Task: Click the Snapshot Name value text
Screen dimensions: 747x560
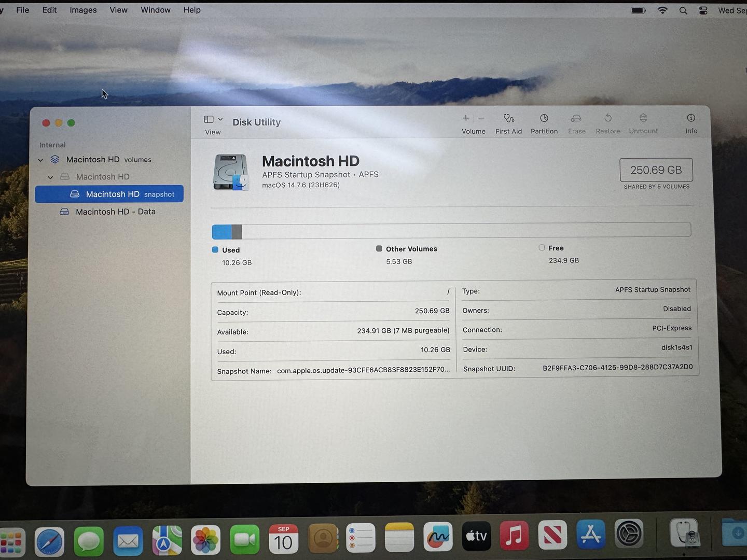Action: point(364,370)
